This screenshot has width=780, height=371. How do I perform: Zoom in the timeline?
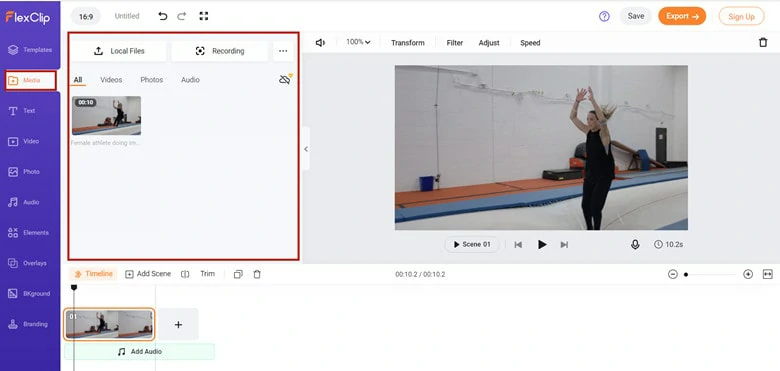coord(748,274)
